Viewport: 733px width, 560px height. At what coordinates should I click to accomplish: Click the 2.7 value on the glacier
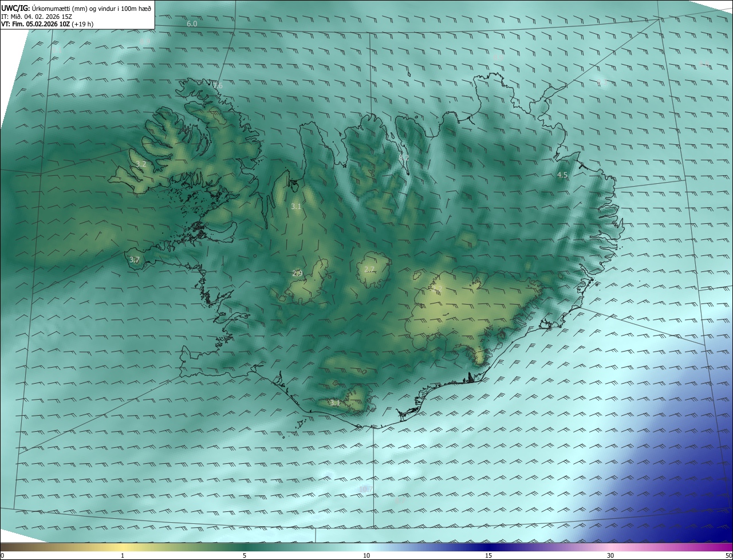pyautogui.click(x=369, y=269)
